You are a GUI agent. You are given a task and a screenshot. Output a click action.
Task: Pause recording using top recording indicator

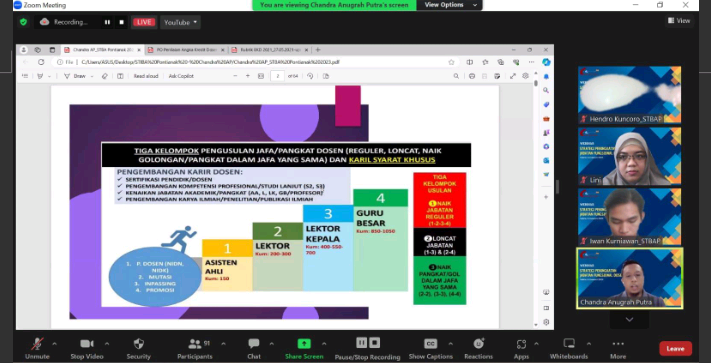(107, 22)
